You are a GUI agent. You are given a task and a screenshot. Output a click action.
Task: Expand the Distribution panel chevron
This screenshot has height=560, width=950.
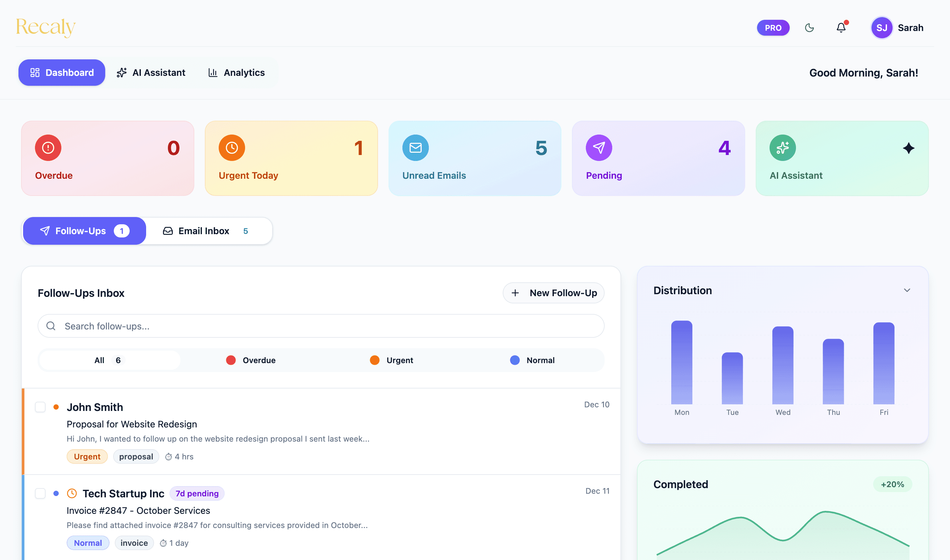(x=906, y=290)
